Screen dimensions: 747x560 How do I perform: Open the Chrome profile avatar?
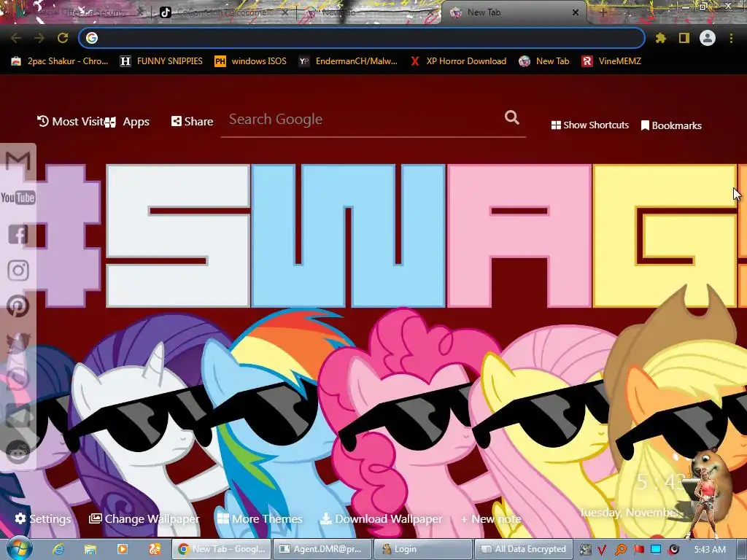coord(708,38)
